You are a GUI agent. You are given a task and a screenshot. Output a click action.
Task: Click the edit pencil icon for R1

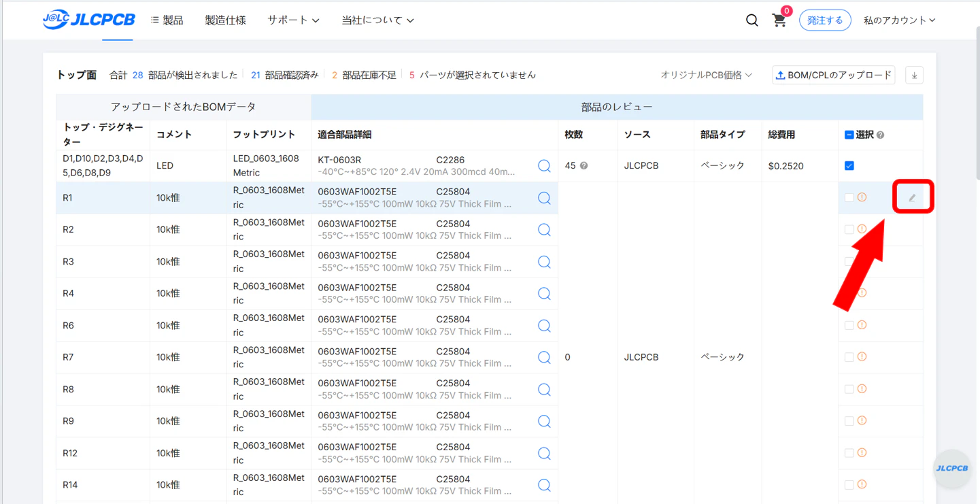pyautogui.click(x=912, y=198)
